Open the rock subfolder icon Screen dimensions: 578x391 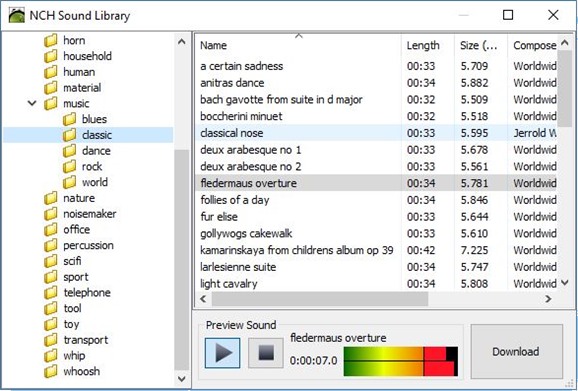tap(69, 167)
